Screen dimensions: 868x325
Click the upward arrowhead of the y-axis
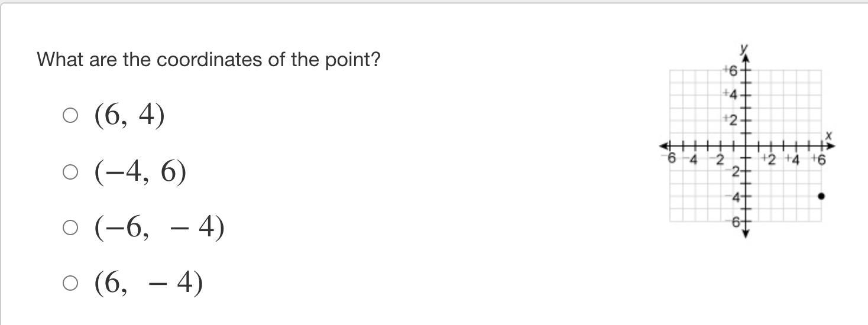[746, 58]
